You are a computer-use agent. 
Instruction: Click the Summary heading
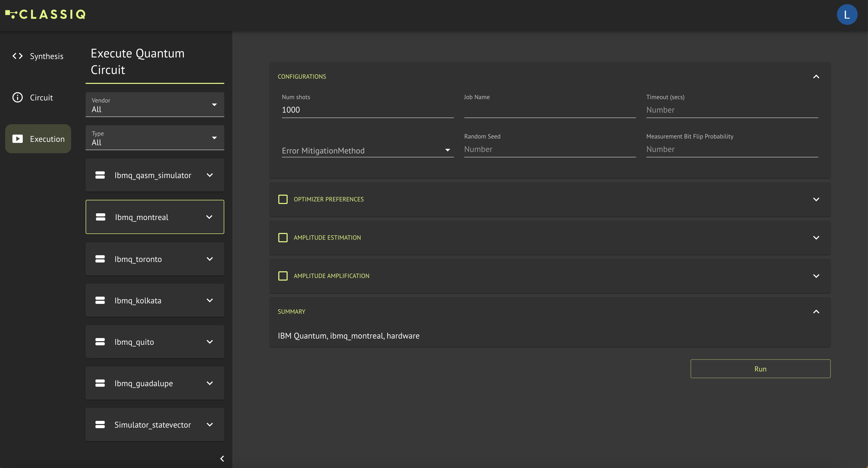point(291,312)
